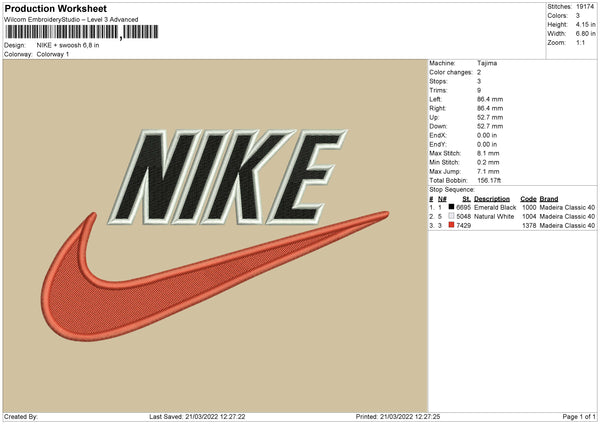Click 'Madeira Classic 40' in the Emerald Black row

click(x=567, y=207)
